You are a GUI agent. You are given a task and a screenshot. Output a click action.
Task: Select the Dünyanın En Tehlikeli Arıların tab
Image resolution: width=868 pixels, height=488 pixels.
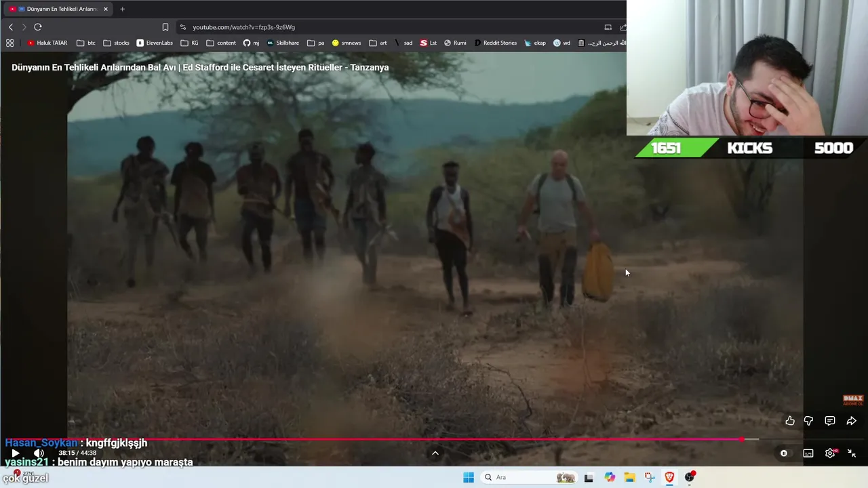click(x=58, y=9)
